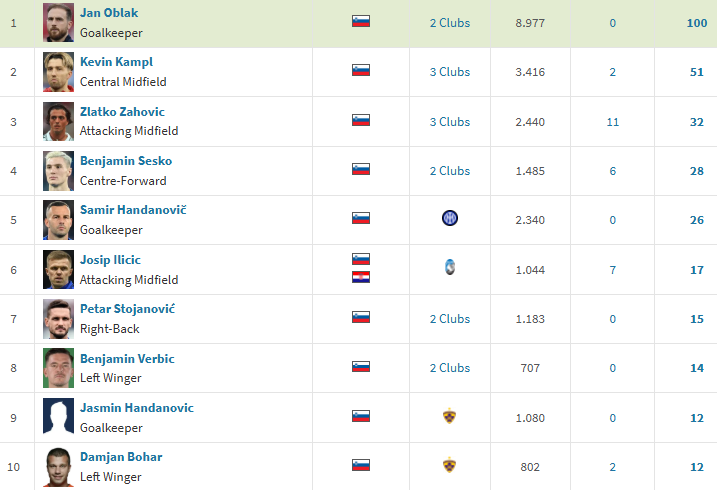Click Maribor club crest in Damjan Bohar row

(449, 465)
